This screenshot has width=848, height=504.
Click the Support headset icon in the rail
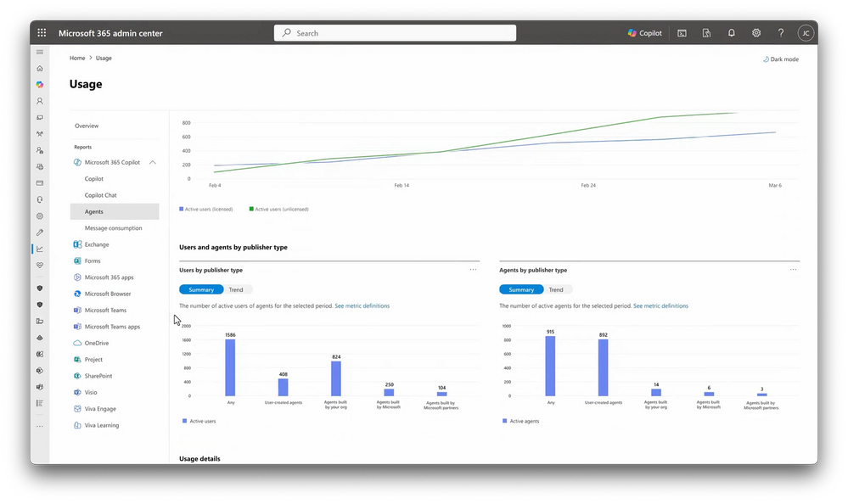click(40, 199)
